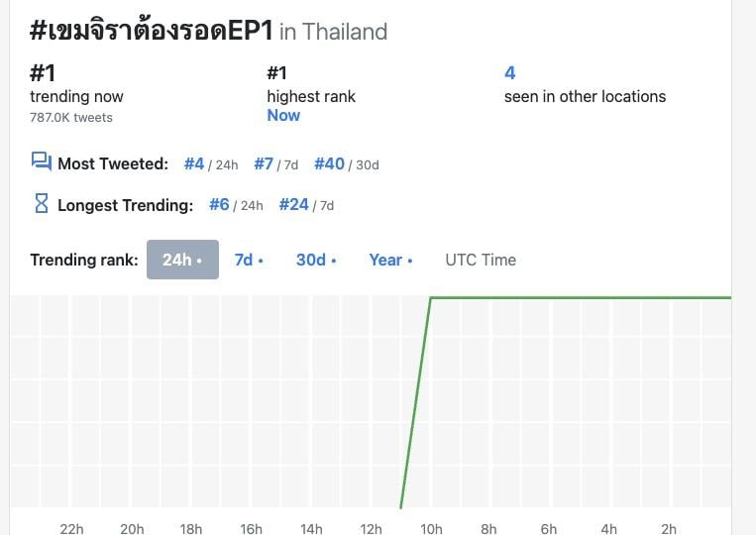Open Most Tweeted #4 in 24h
The image size is (756, 535).
194,163
